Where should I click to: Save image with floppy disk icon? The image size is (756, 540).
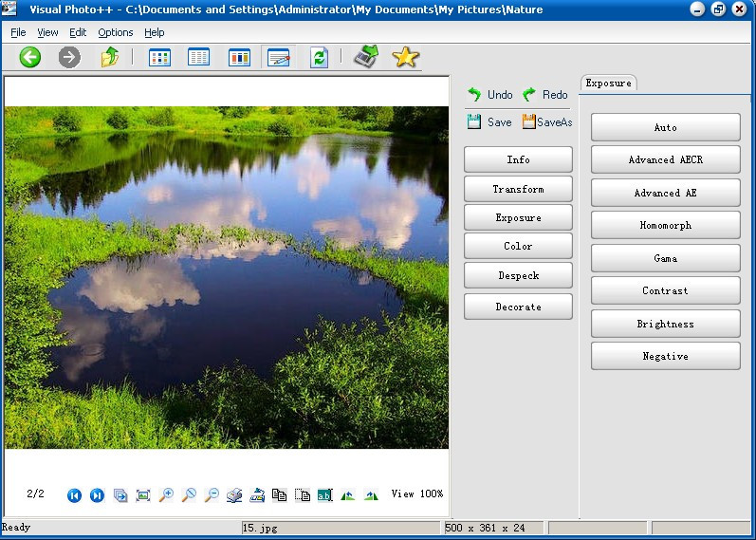tap(474, 122)
